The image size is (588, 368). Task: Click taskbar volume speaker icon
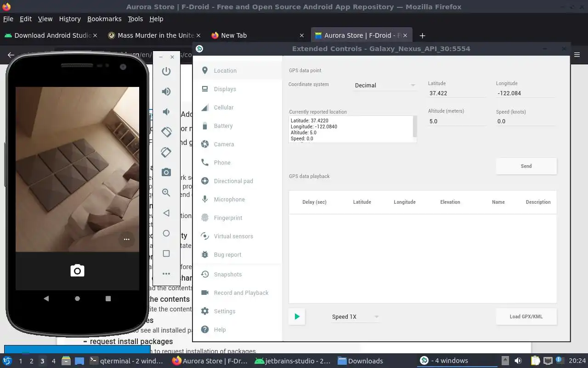[x=518, y=361]
